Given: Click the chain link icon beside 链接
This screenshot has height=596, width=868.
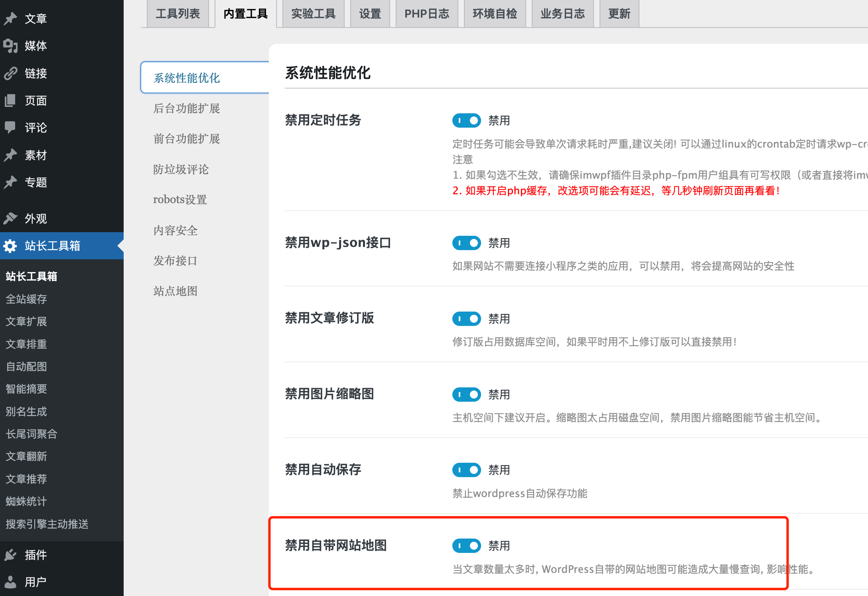Looking at the screenshot, I should 10,73.
